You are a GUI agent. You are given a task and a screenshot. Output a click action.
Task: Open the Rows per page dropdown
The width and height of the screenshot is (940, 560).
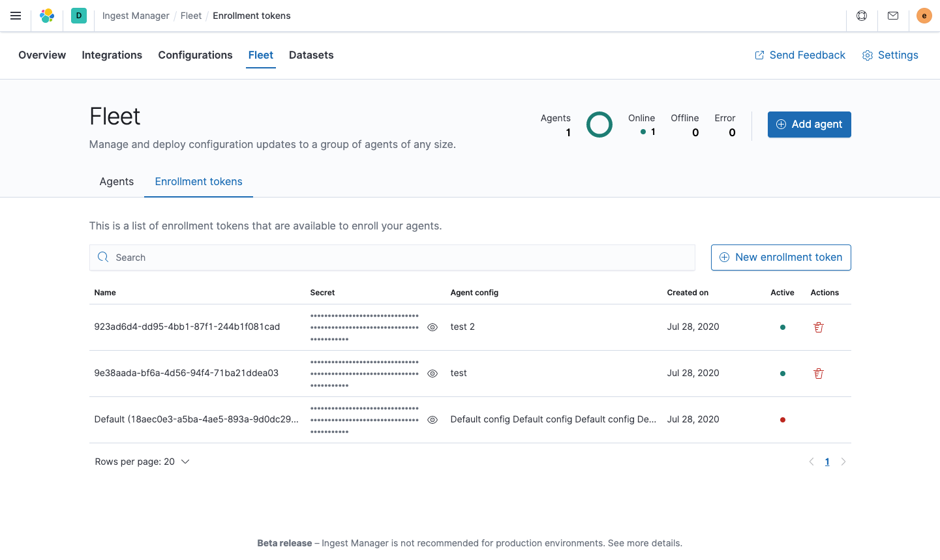[142, 461]
